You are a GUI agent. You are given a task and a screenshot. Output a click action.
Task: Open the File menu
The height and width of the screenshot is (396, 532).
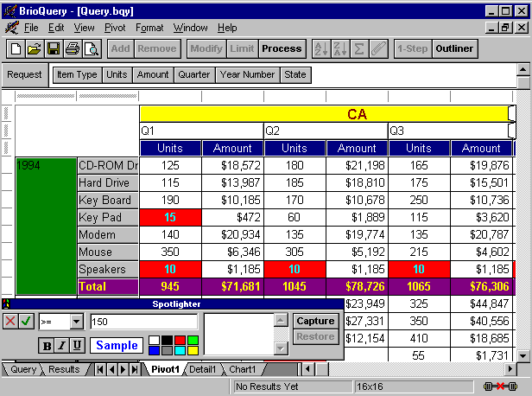pyautogui.click(x=31, y=28)
